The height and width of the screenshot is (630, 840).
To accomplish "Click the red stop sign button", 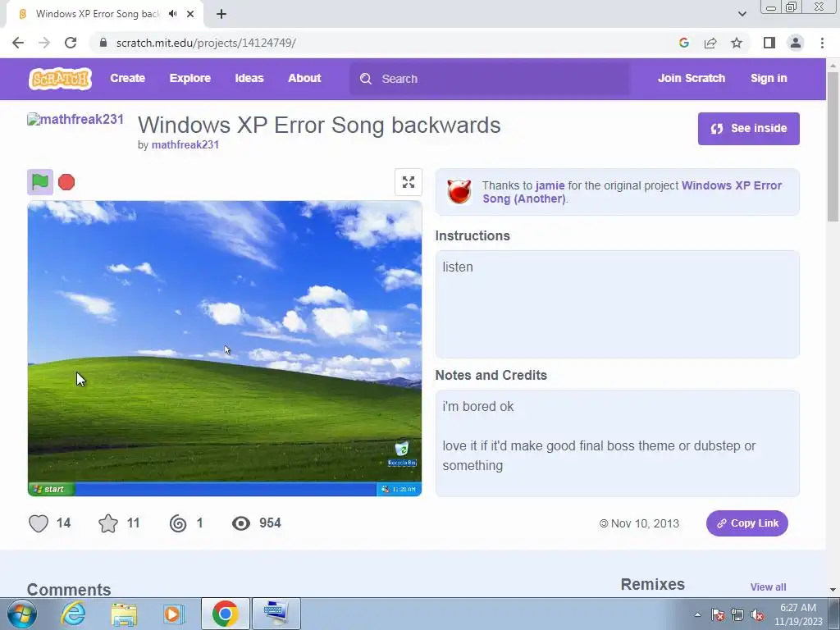I will coord(66,182).
